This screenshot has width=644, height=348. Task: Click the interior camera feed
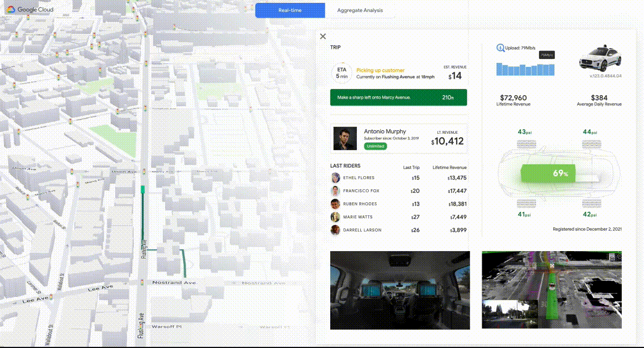(x=399, y=290)
